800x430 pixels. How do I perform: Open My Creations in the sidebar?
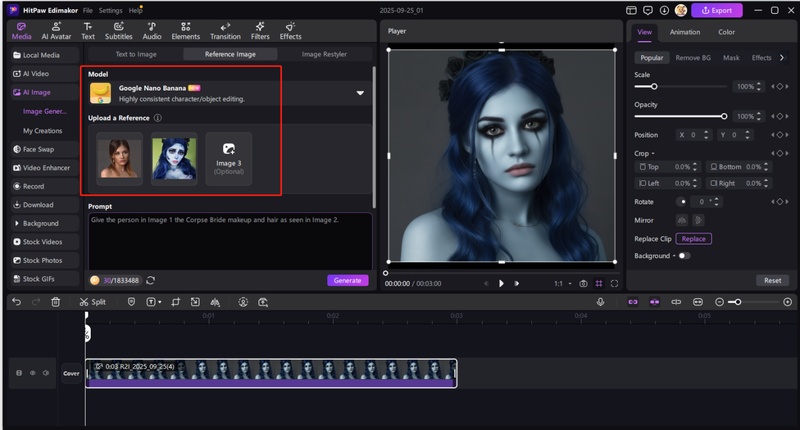[42, 131]
